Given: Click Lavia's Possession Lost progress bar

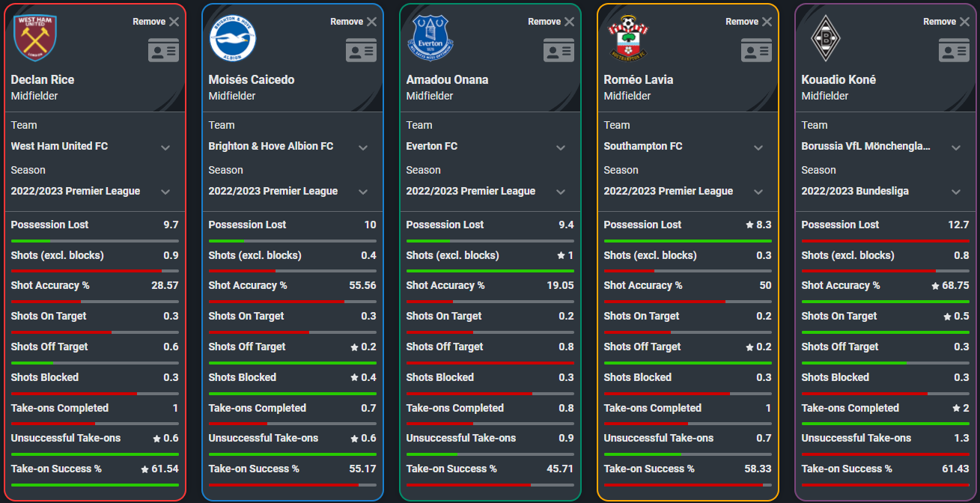Looking at the screenshot, I should 687,241.
